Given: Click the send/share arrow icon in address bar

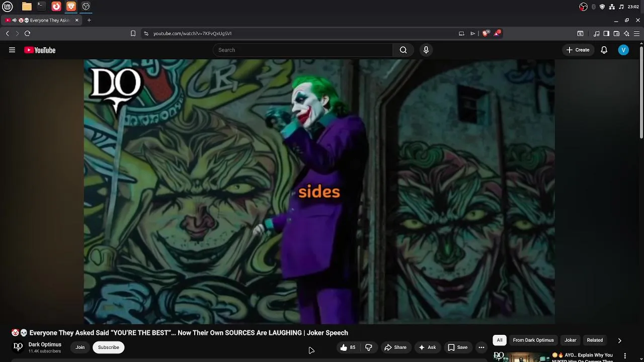Looking at the screenshot, I should [x=472, y=33].
